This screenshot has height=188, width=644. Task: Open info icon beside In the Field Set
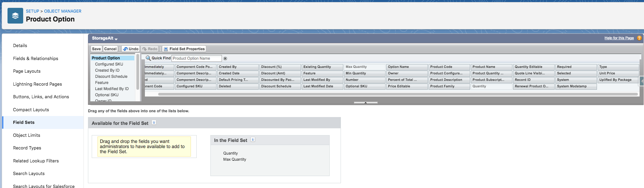pos(253,140)
